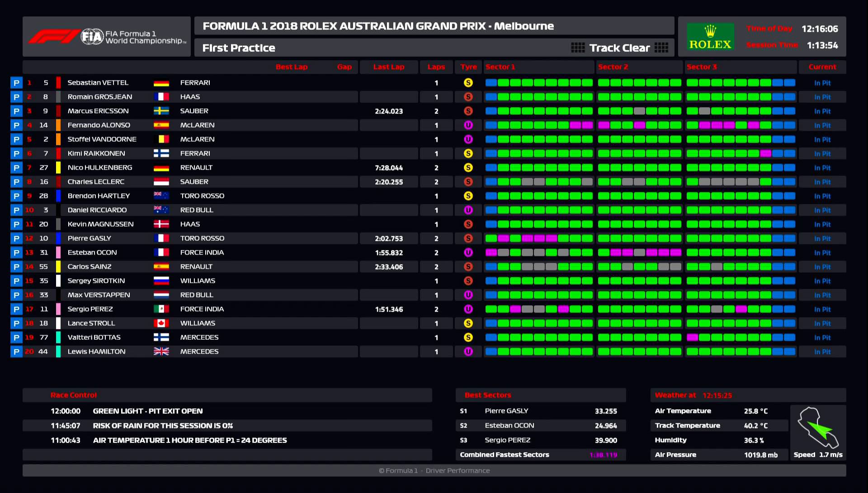Click the Union Jack beside Lewis Hamilton
The image size is (868, 493).
161,351
